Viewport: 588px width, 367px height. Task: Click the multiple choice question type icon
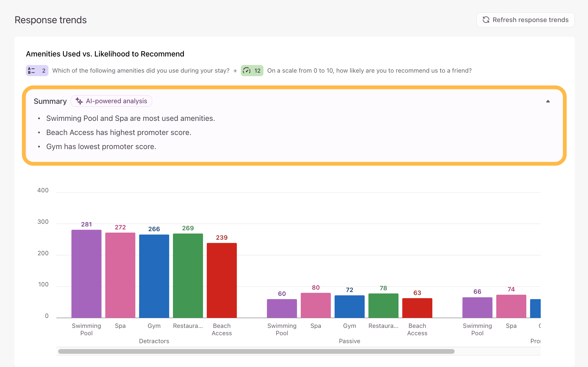pyautogui.click(x=31, y=71)
